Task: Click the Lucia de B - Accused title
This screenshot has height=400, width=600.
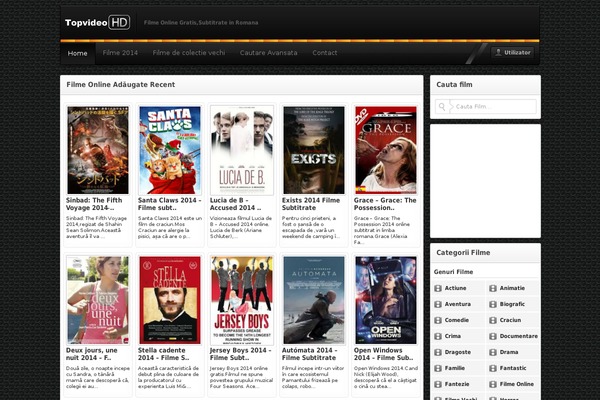Action: tap(235, 204)
